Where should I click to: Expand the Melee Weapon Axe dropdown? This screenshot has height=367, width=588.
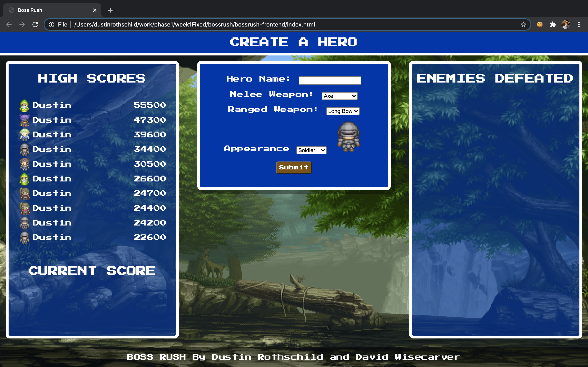point(340,96)
